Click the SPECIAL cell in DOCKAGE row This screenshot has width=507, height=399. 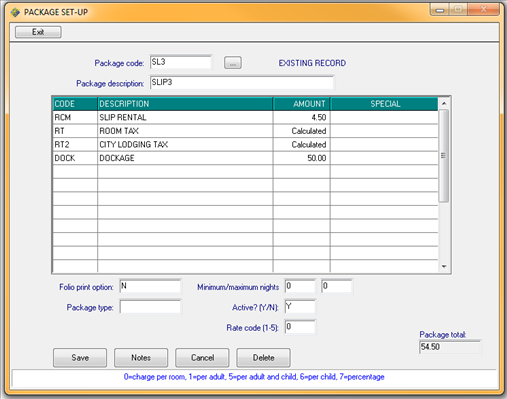point(384,158)
